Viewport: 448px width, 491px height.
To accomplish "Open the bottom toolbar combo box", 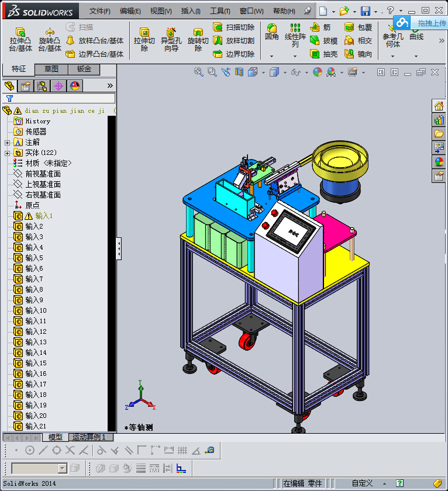I will pos(39,468).
